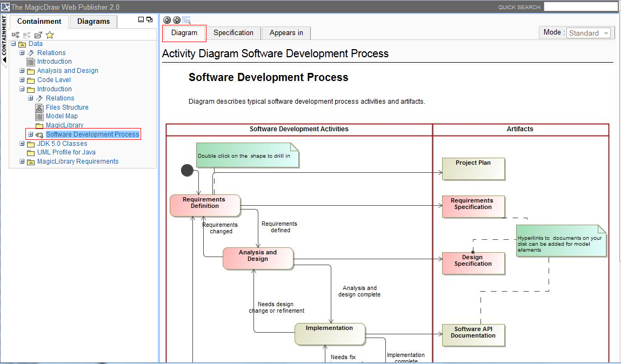
Task: Click the back navigation arrow icon
Action: [167, 20]
